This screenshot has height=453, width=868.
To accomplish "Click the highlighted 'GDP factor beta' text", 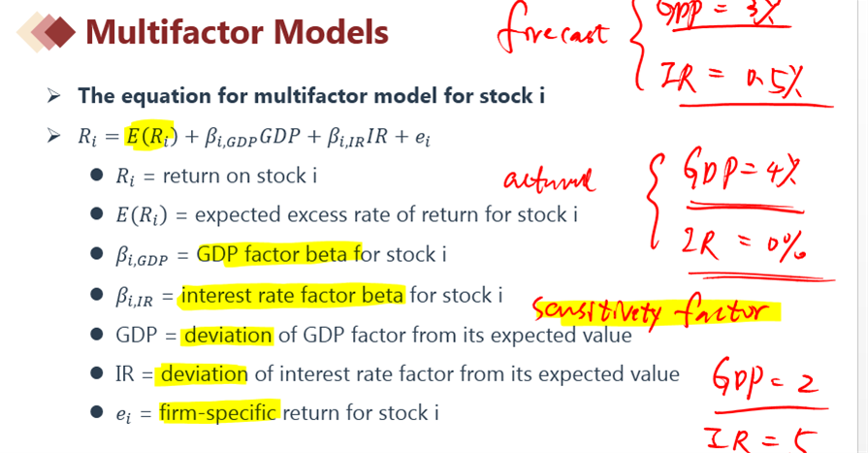I will pyautogui.click(x=279, y=254).
